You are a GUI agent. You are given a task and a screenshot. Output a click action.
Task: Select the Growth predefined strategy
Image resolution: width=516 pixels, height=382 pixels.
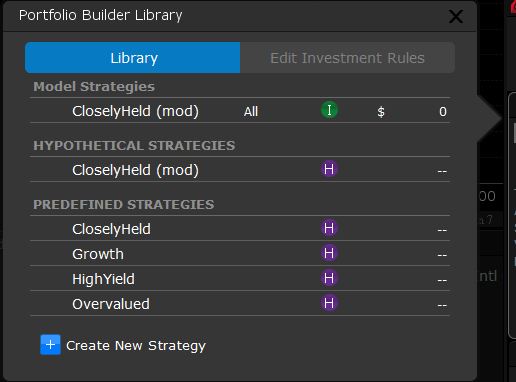[240, 253]
